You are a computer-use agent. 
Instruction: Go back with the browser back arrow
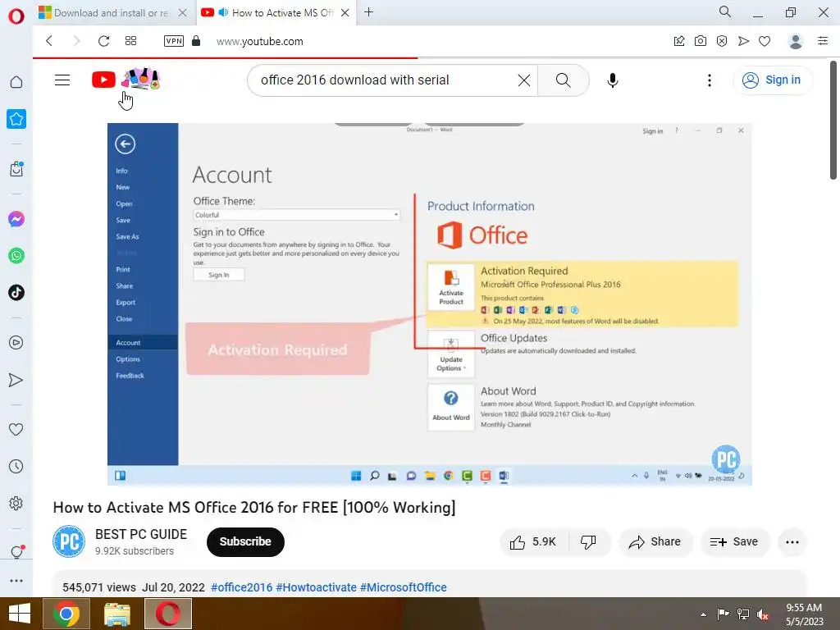[49, 41]
